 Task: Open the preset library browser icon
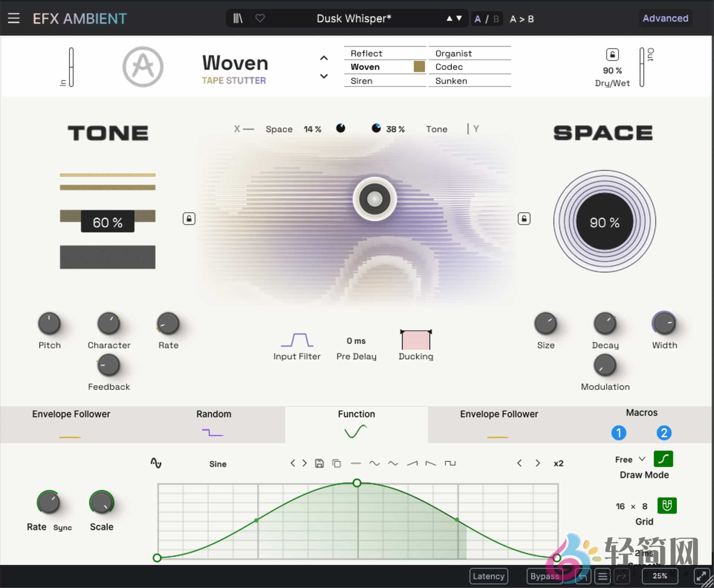tap(238, 18)
